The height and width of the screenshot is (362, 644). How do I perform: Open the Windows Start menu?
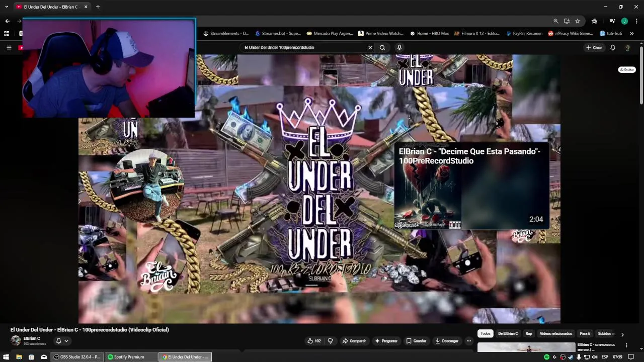[6, 357]
